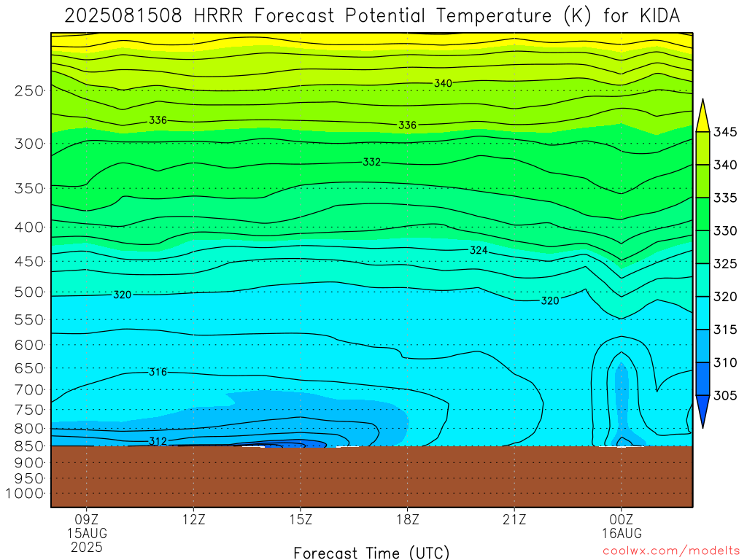Click the legend swatch between 340 and 345

pyautogui.click(x=703, y=148)
